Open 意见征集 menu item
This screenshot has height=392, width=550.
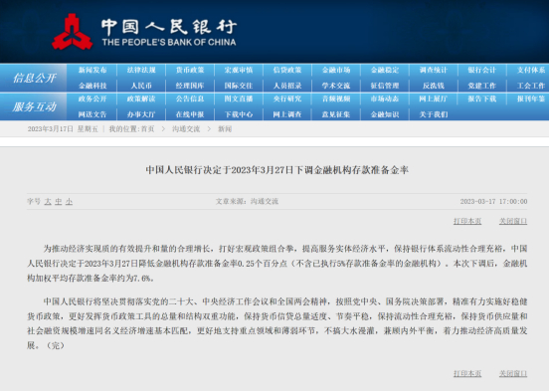[336, 114]
